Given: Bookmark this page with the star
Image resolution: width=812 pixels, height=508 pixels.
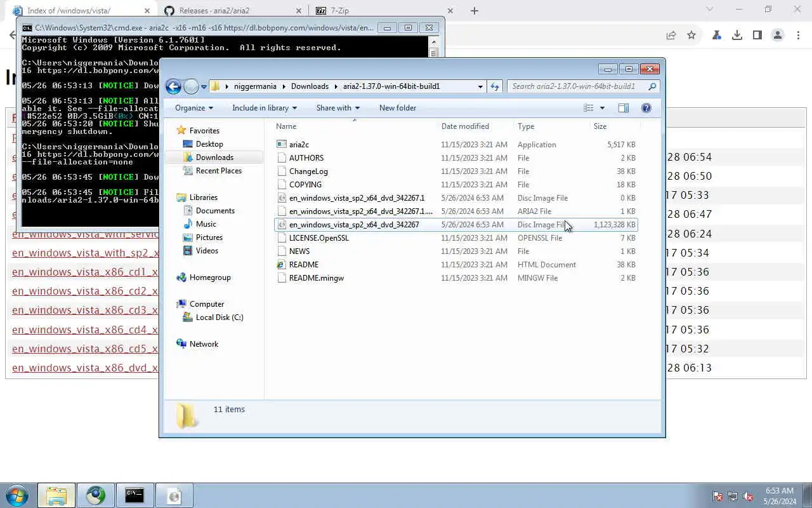Looking at the screenshot, I should [x=691, y=36].
